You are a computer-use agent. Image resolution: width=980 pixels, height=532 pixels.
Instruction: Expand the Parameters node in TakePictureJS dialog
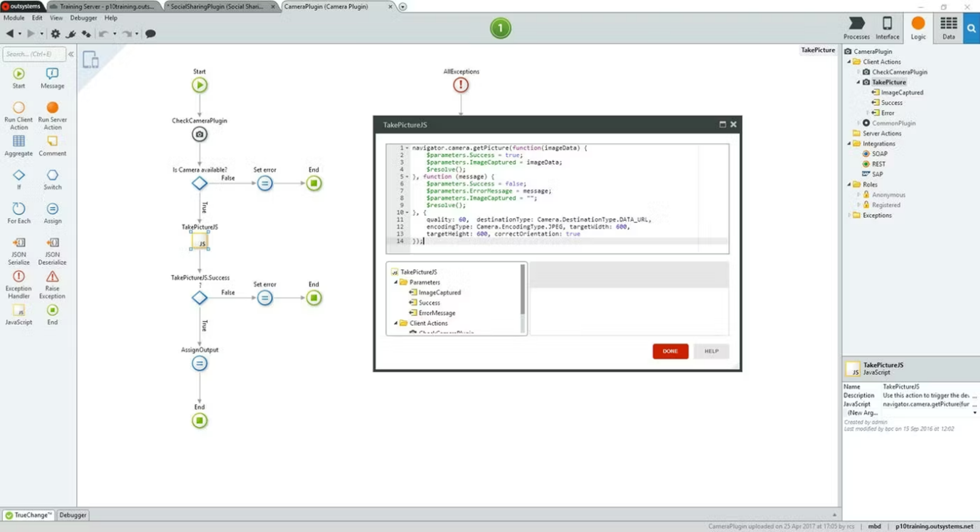click(396, 282)
